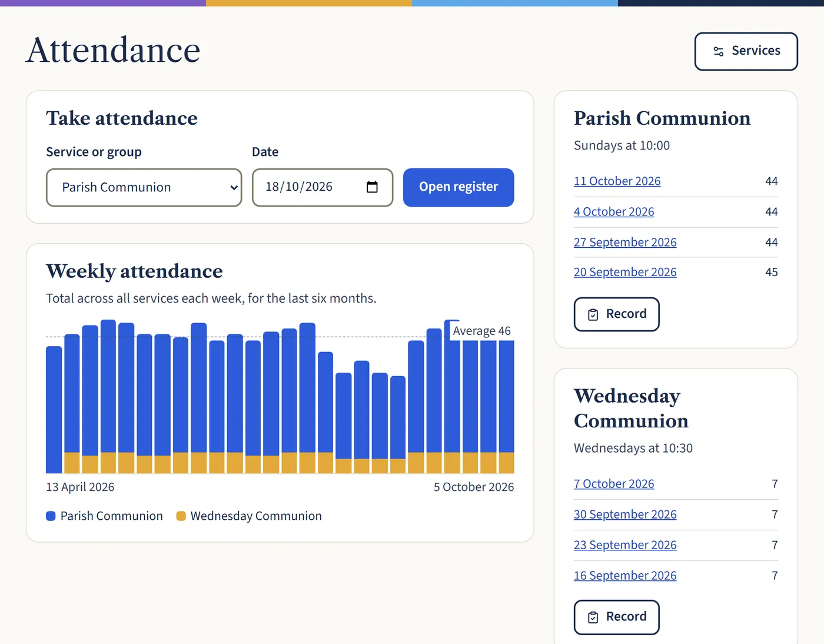Click the Take attendance heading
This screenshot has height=644, width=824.
pyautogui.click(x=122, y=118)
